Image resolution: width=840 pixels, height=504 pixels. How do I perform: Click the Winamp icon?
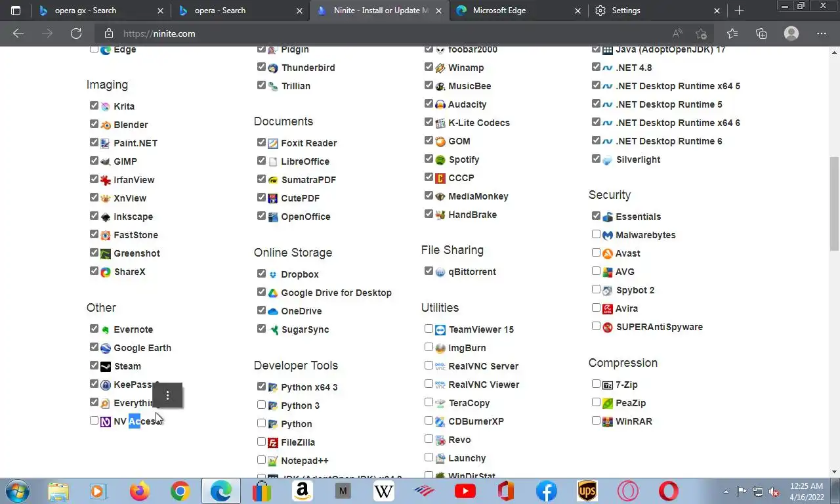coord(440,68)
